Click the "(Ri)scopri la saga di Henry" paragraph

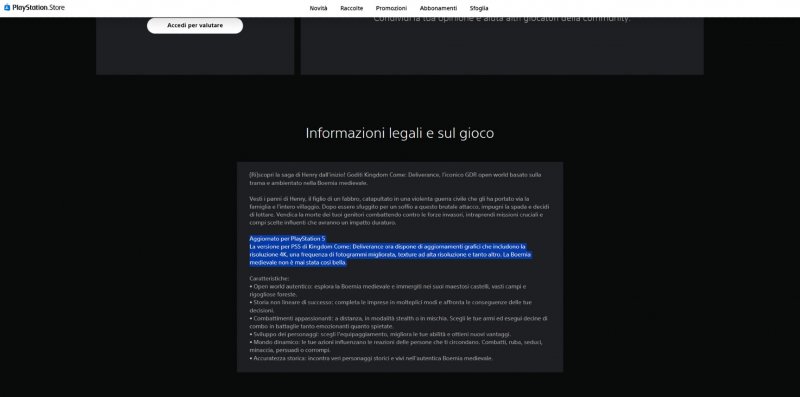click(395, 179)
